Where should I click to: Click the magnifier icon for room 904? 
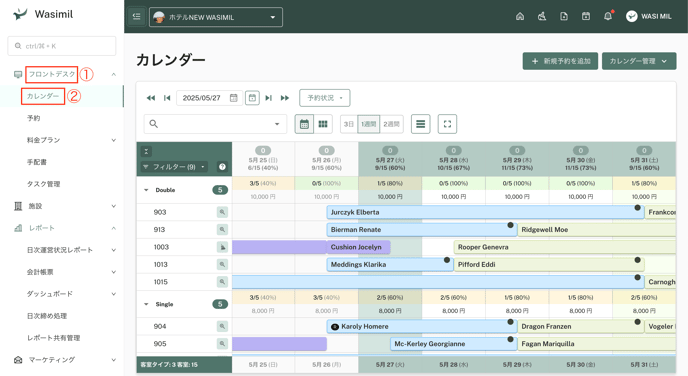[222, 326]
